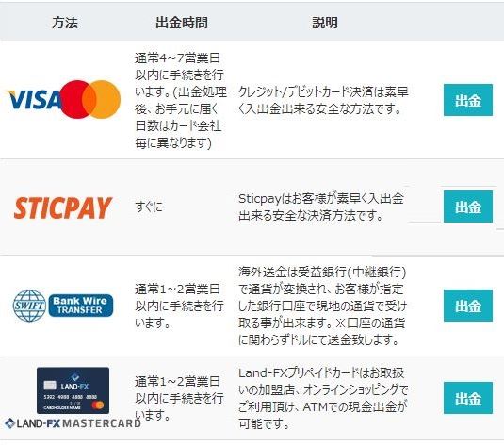Withdraw via credit/debit card 出金 button

coord(468,100)
